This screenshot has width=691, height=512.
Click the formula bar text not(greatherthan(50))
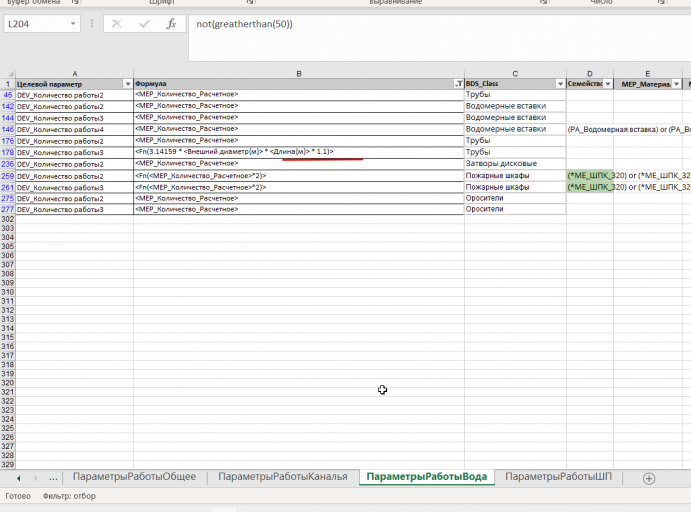click(x=244, y=24)
